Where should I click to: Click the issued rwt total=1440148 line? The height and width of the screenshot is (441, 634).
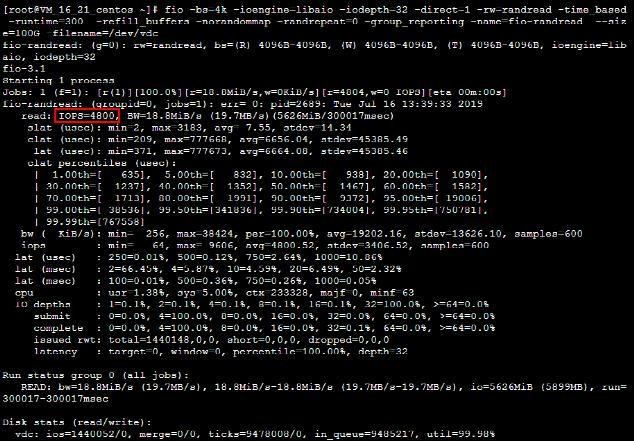coord(211,340)
